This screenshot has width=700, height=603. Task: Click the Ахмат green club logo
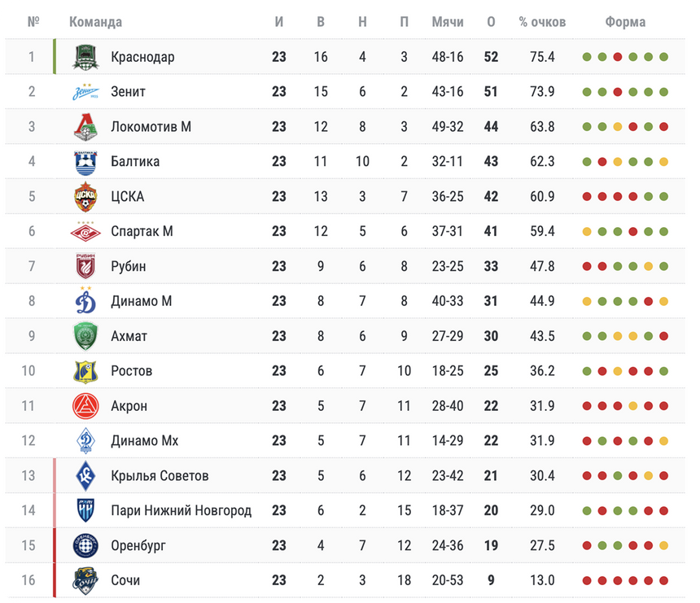pos(85,336)
